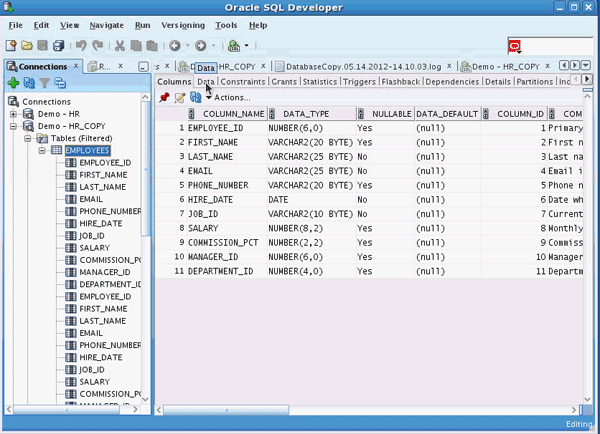Image resolution: width=600 pixels, height=434 pixels.
Task: Click the SQL Worksheet toolbar icon
Action: (x=234, y=46)
